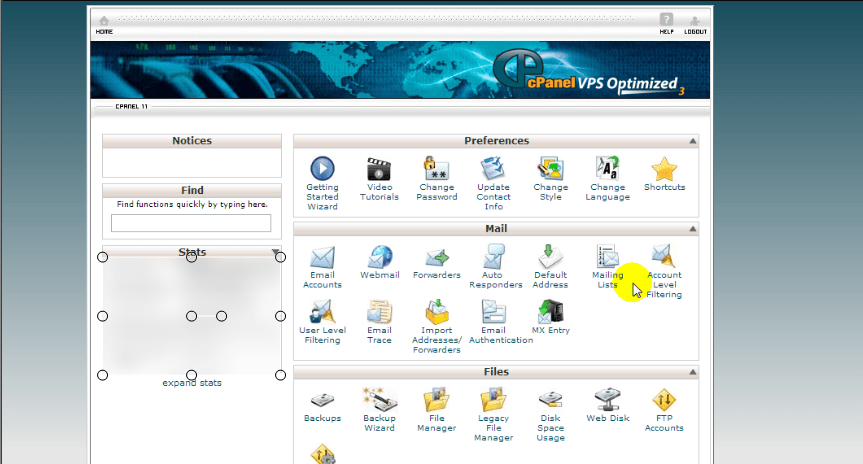
Task: Open Disk Space Usage
Action: pyautogui.click(x=550, y=402)
